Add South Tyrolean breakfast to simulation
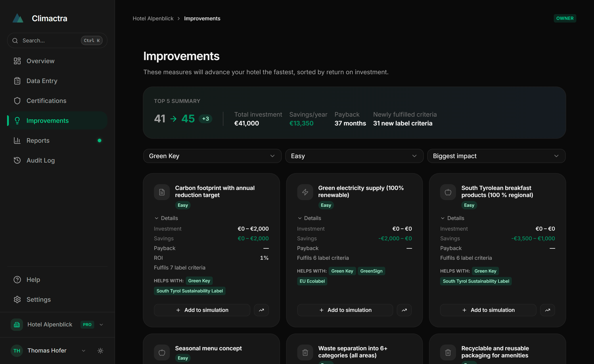Screen dimensions: 594x364 (488, 310)
